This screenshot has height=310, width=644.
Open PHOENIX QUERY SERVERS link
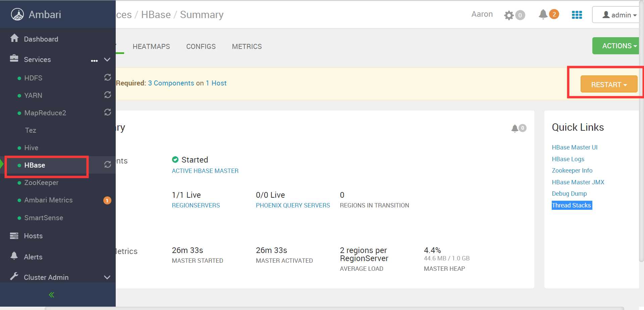point(293,205)
